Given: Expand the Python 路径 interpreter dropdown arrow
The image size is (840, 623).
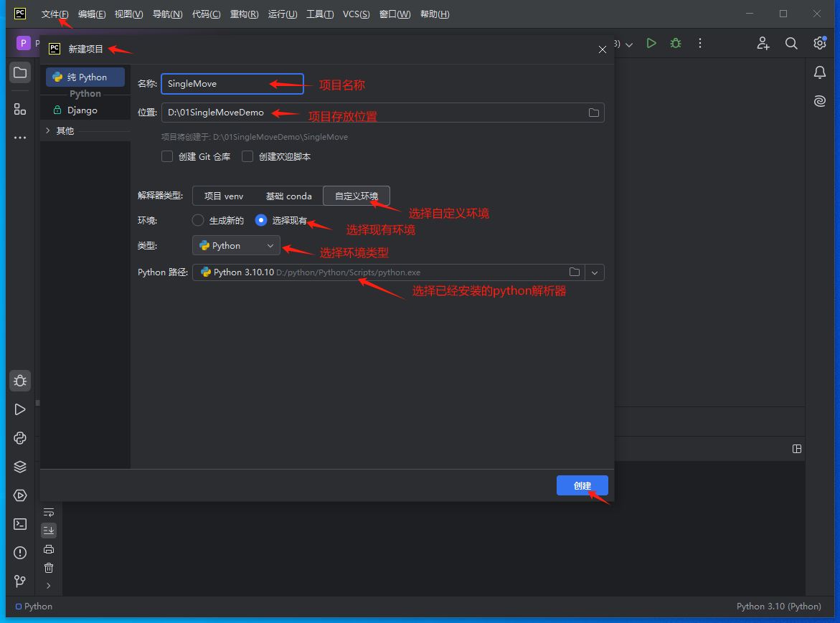Looking at the screenshot, I should point(595,272).
